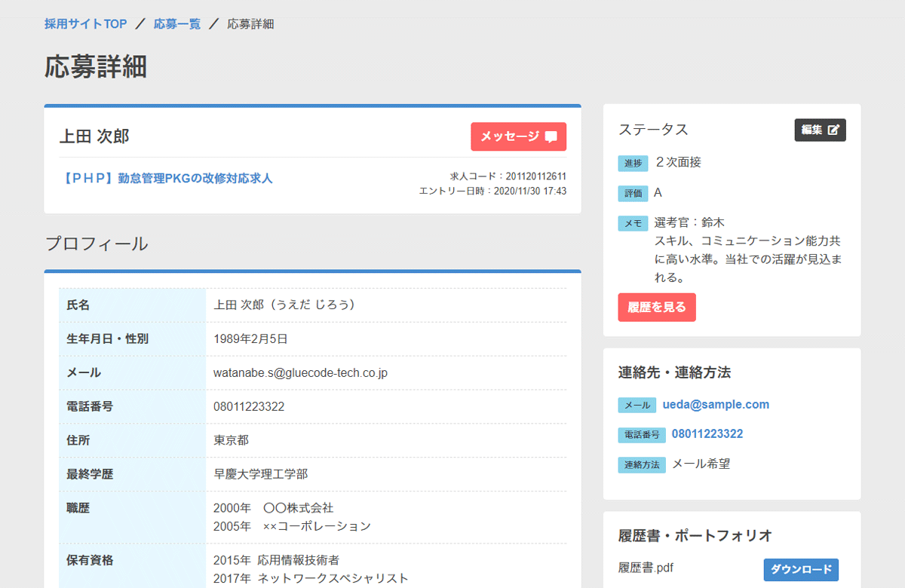The width and height of the screenshot is (905, 588).
Task: Click the pencil edit icon beside 編集
Action: click(x=833, y=130)
